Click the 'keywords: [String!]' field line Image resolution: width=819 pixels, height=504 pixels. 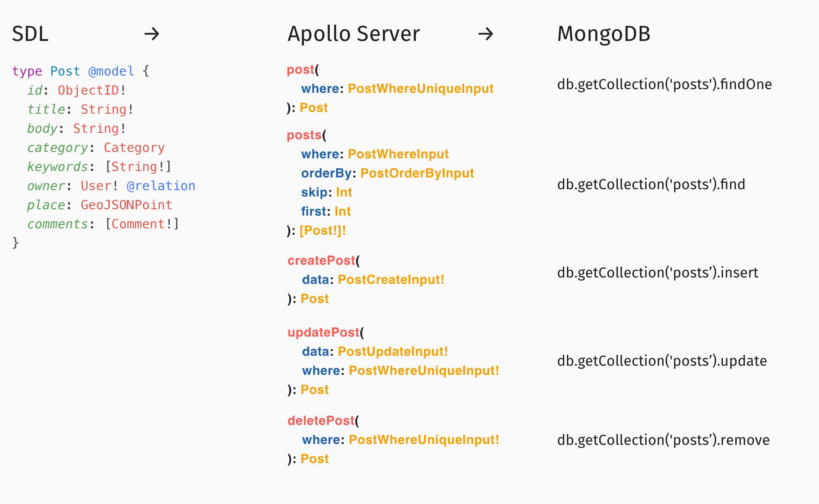99,167
